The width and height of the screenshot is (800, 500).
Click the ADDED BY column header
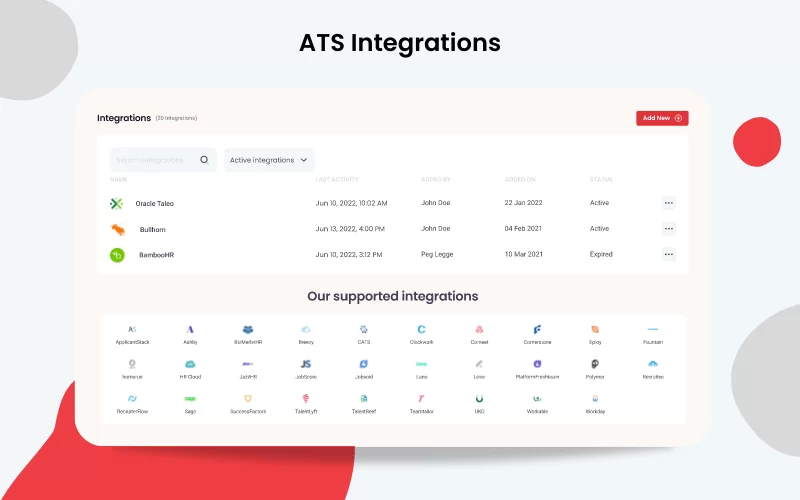(436, 180)
